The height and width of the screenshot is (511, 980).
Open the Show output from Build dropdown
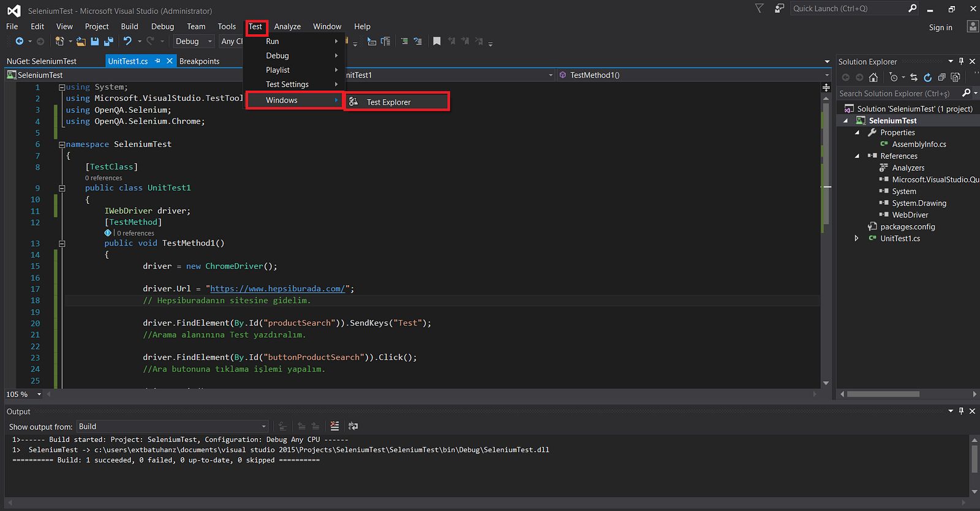[x=173, y=427]
